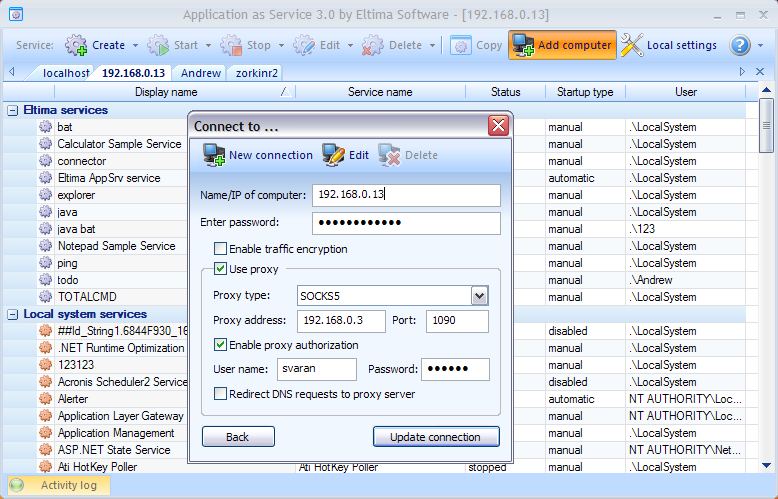Click gear icon of connector service
Image resolution: width=778 pixels, height=499 pixels.
click(45, 161)
